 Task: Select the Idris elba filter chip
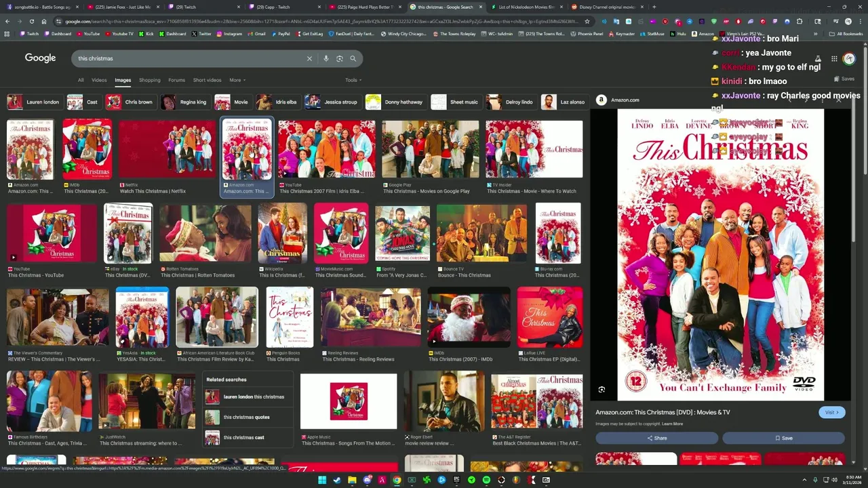[278, 102]
